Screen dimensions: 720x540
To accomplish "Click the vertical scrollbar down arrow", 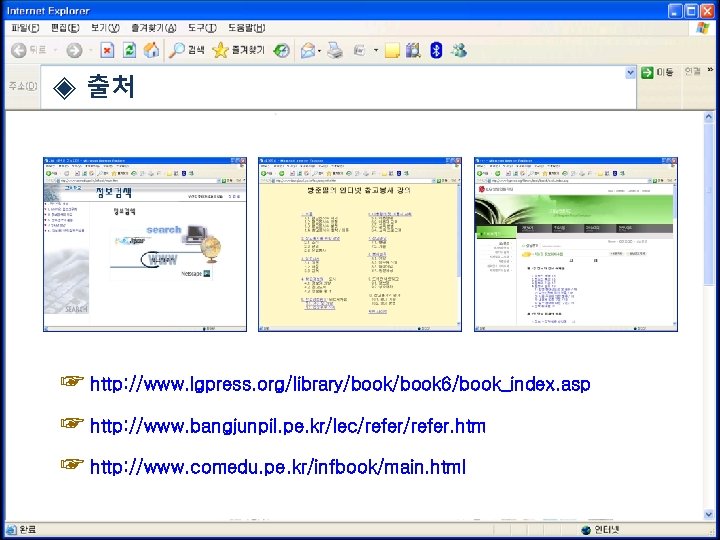I will (x=709, y=515).
